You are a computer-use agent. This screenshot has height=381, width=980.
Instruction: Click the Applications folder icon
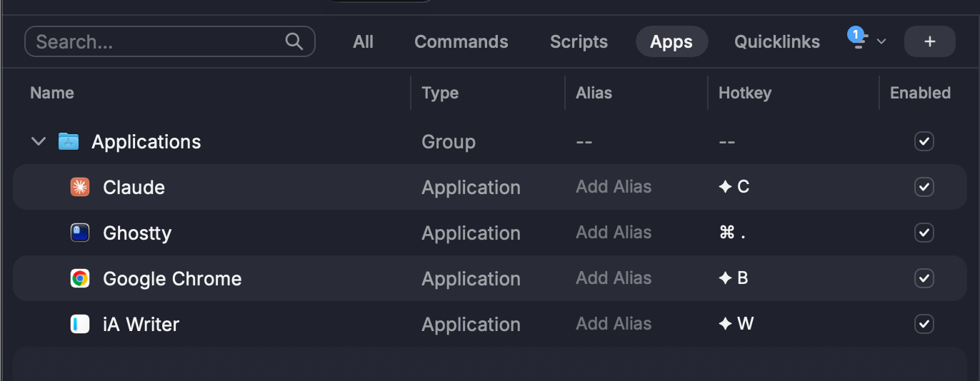coord(69,141)
